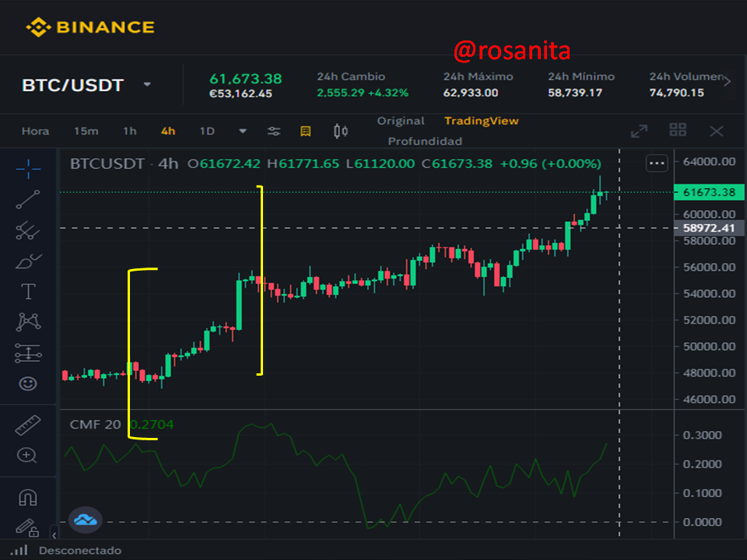Screen dimensions: 747x560
Task: Click the TradingView cloud logo badge
Action: (x=86, y=520)
